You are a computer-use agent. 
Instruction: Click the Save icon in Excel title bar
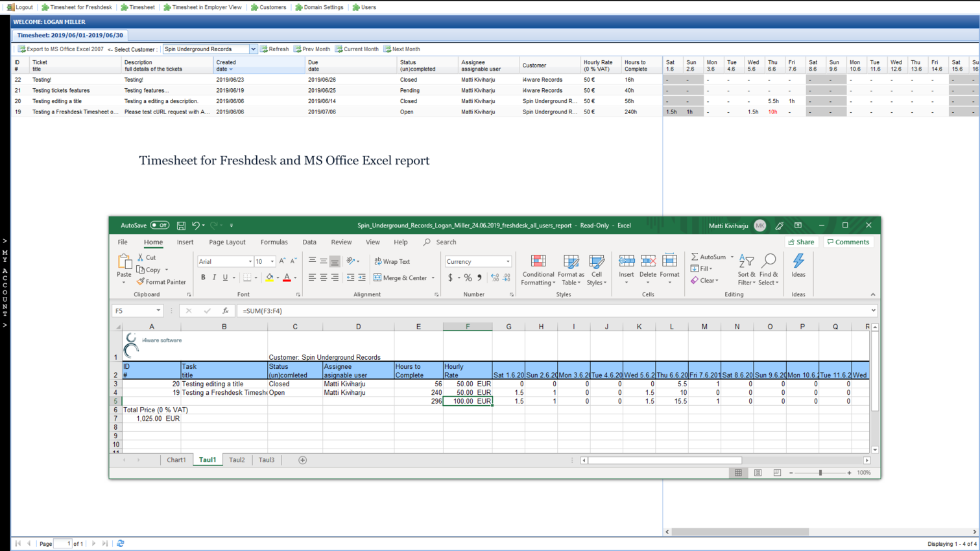pyautogui.click(x=181, y=226)
